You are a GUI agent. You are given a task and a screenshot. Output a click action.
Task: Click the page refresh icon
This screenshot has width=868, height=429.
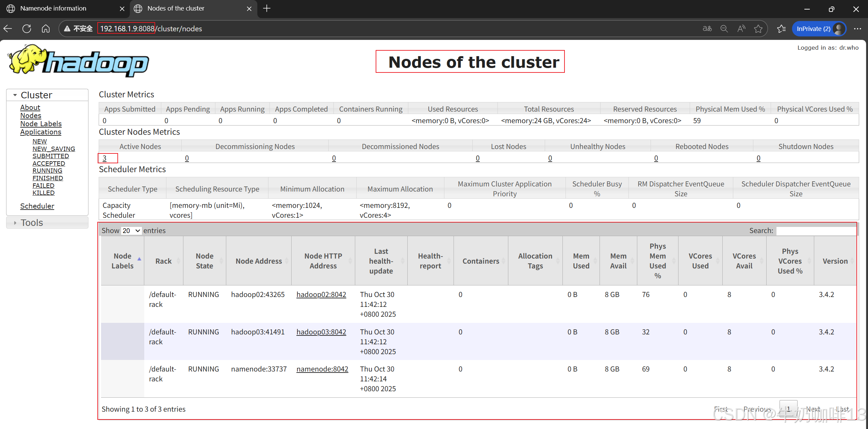[x=27, y=29]
